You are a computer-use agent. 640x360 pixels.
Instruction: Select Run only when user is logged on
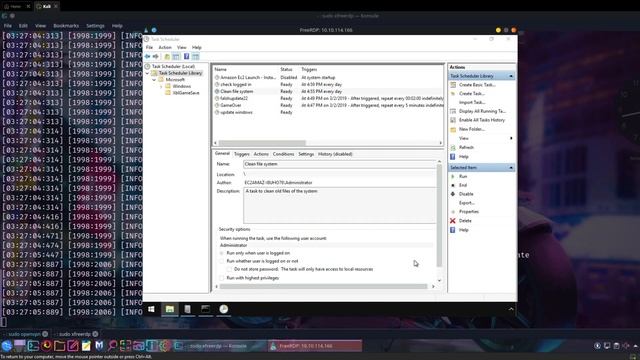(x=222, y=253)
